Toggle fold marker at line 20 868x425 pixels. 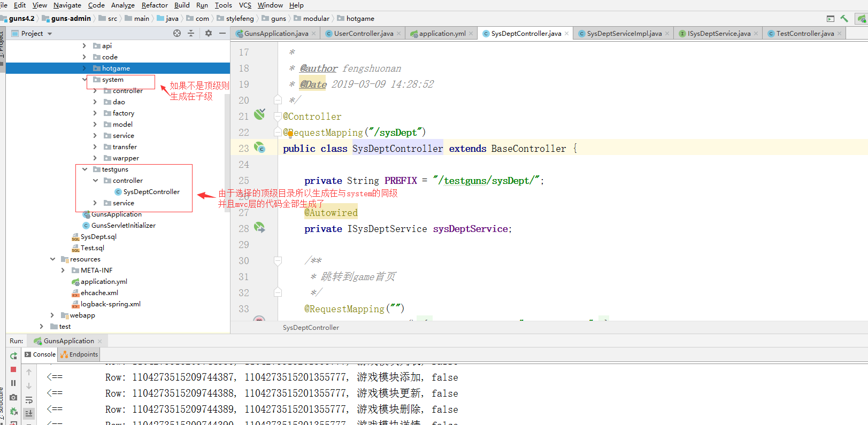click(x=278, y=100)
